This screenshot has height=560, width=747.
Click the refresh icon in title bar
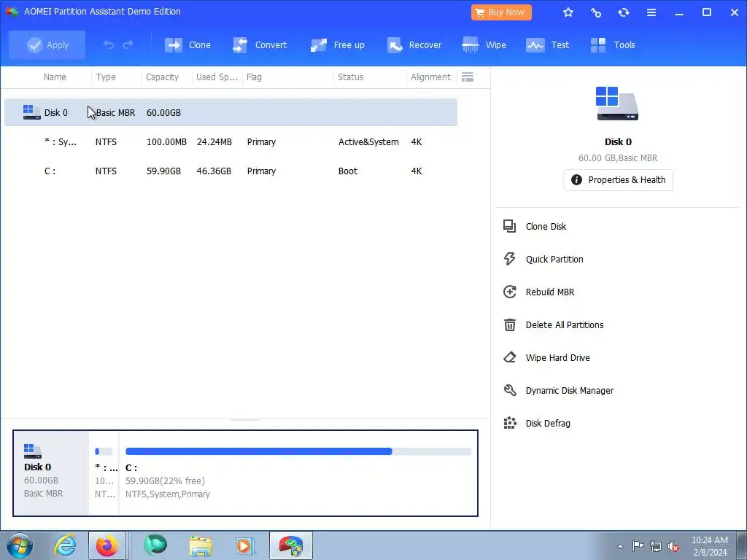623,12
